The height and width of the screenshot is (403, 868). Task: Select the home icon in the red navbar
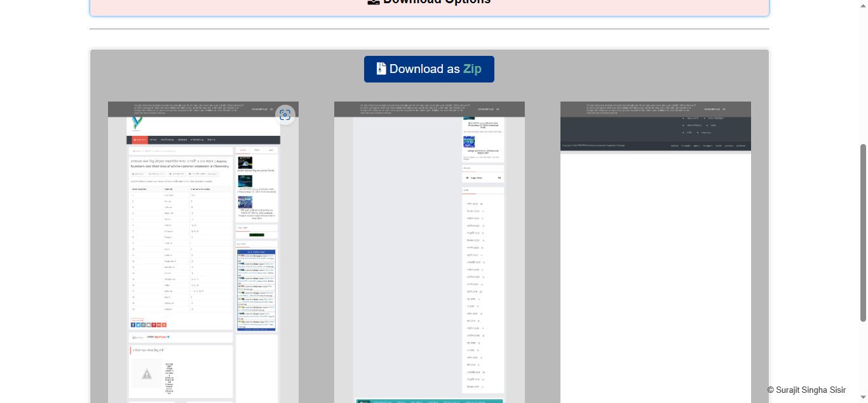point(135,140)
